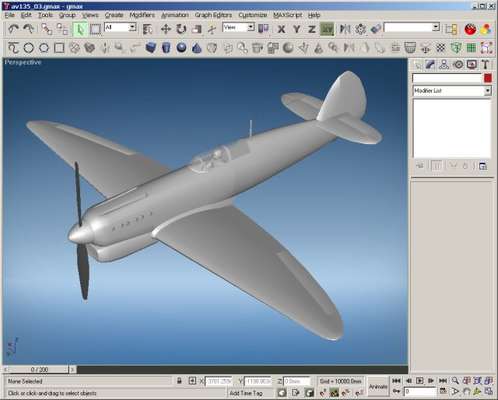Screen dimensions: 498x400
Task: Click the green grid icon in second toolbar
Action: click(x=471, y=48)
